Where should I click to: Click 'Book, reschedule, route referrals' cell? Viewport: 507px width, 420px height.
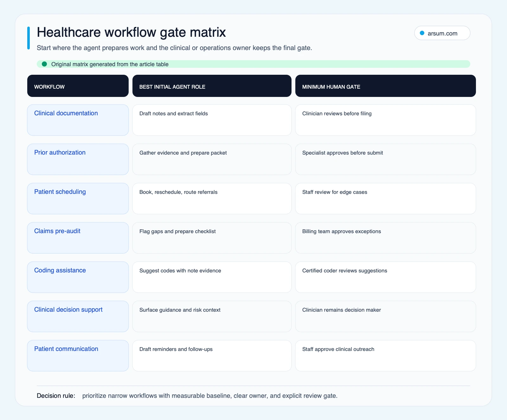pos(212,199)
